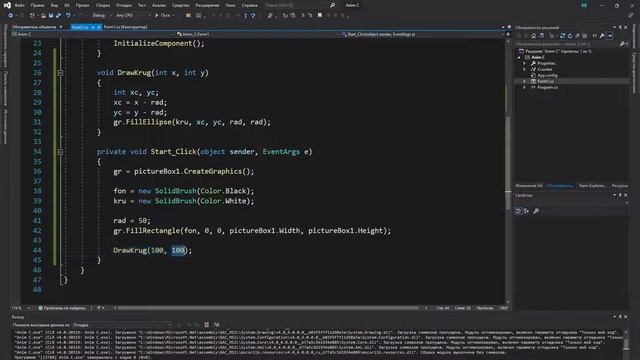The image size is (640, 360).
Task: Click the Solution Explorer search field
Action: [567, 44]
